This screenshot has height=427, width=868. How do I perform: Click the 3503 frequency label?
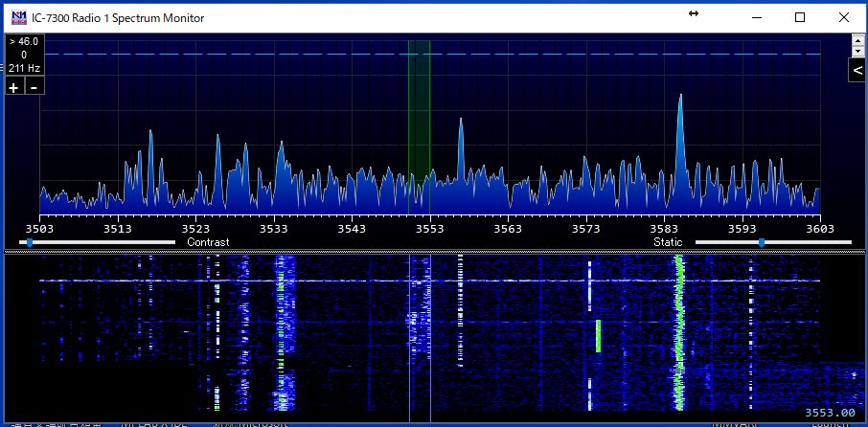pyautogui.click(x=39, y=229)
